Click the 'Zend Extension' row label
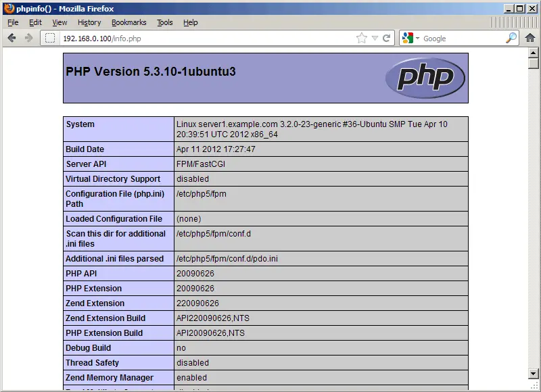The image size is (541, 392). click(x=95, y=303)
